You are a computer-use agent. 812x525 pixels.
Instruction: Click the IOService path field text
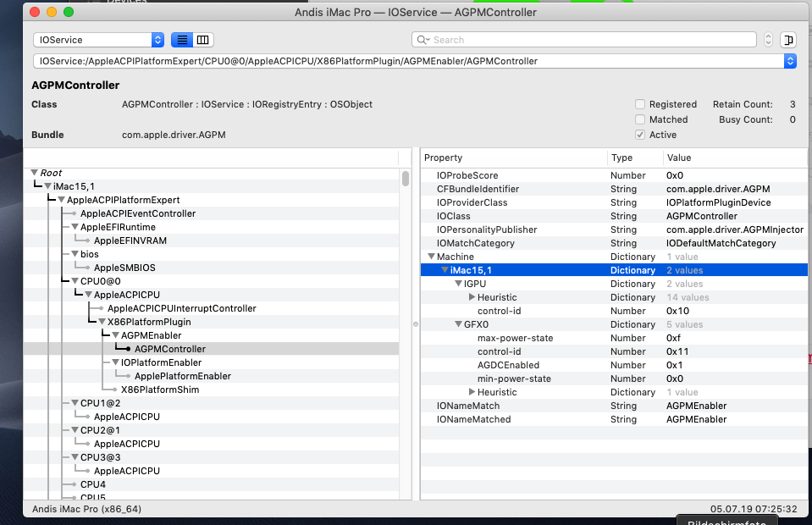(x=289, y=61)
